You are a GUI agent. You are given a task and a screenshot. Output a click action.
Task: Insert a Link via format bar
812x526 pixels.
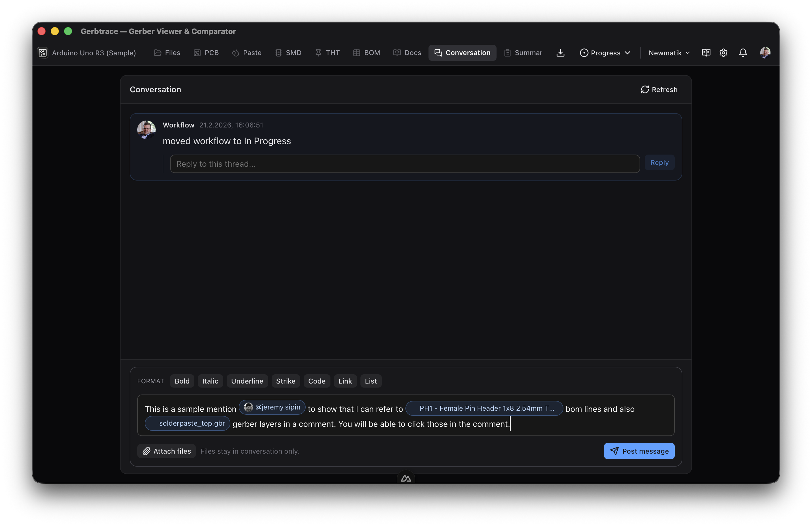click(345, 381)
